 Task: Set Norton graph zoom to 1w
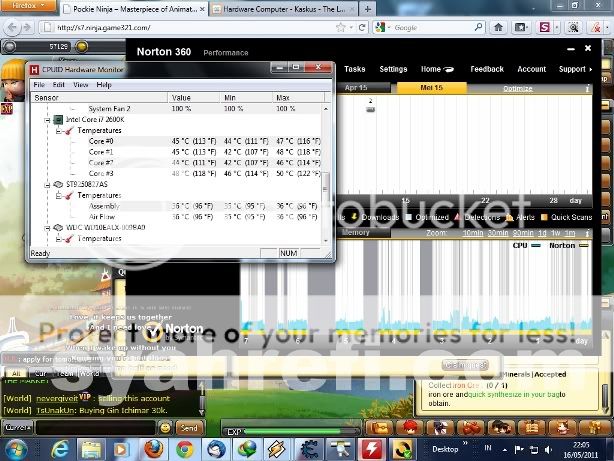[x=555, y=233]
